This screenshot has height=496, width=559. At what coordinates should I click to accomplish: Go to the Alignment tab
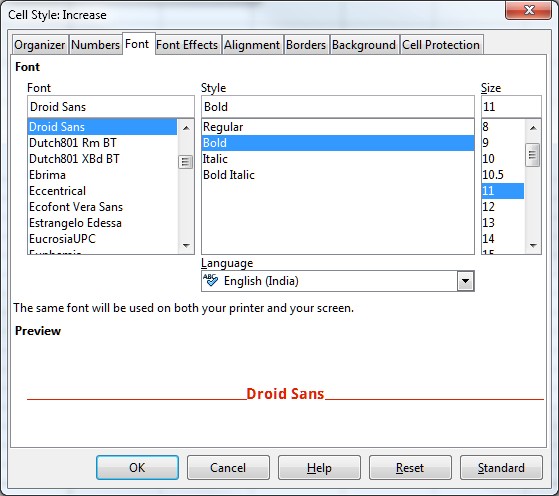252,45
